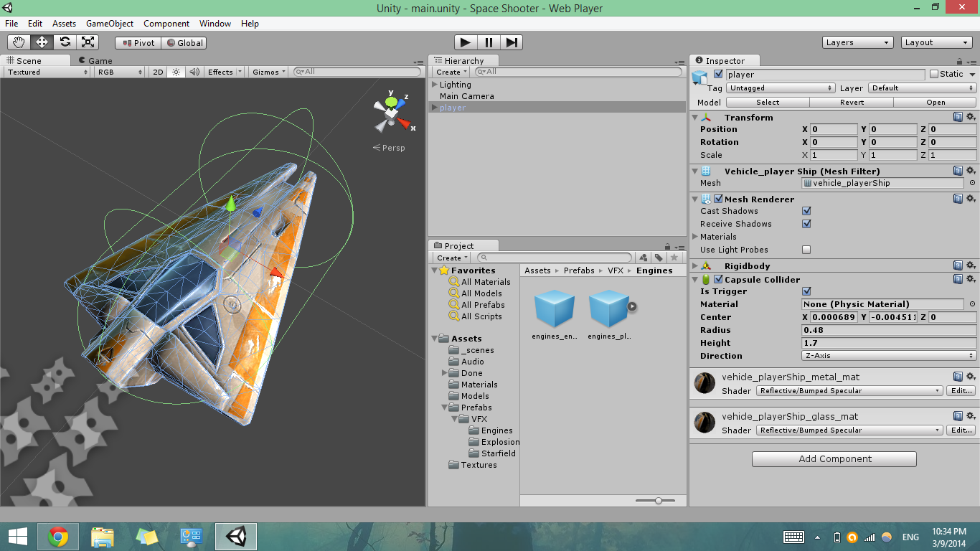
Task: Enable the Static checkbox
Action: pyautogui.click(x=934, y=74)
